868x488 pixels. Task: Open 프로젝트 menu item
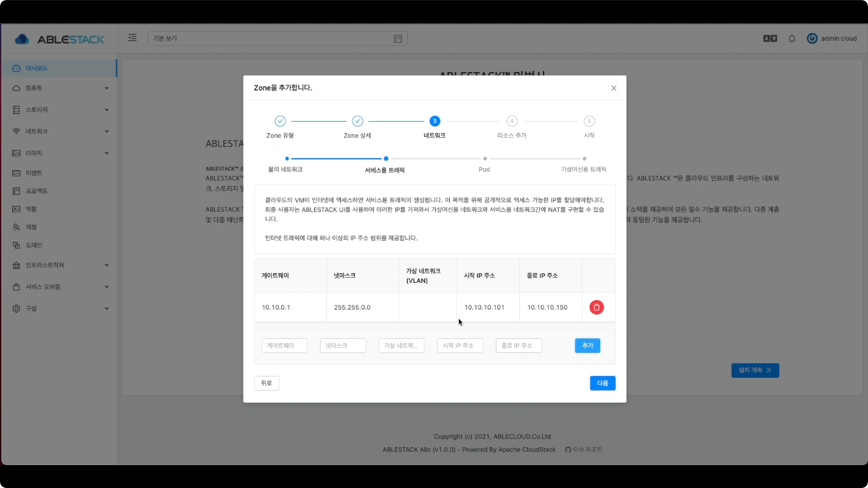tap(59, 190)
